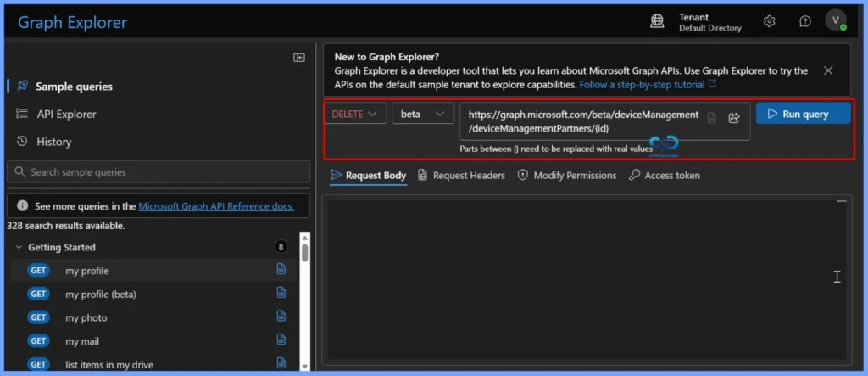Select API Explorer in the sidebar
Image resolution: width=868 pixels, height=376 pixels.
pyautogui.click(x=66, y=115)
